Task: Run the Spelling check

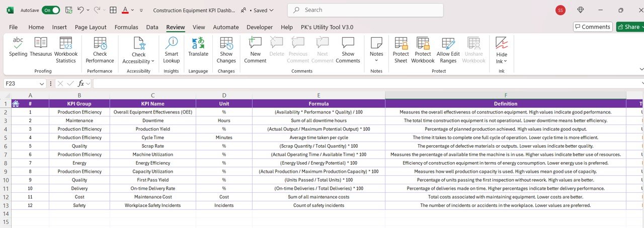Action: (x=18, y=47)
